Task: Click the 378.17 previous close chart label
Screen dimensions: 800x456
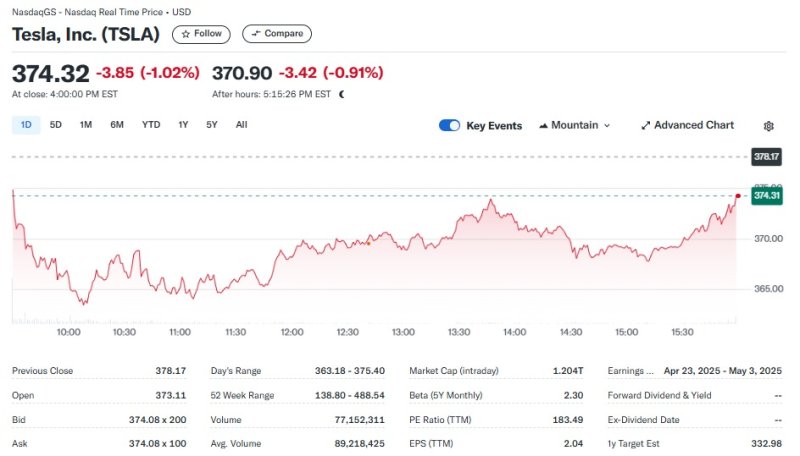Action: pyautogui.click(x=766, y=157)
